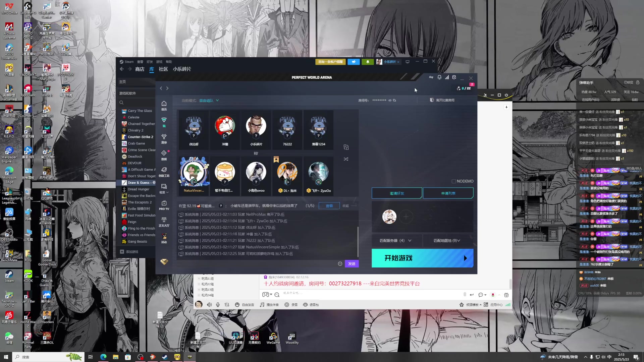Open the Steam menu in Steam window
Viewport: 644px width, 362px height.
pos(127,62)
